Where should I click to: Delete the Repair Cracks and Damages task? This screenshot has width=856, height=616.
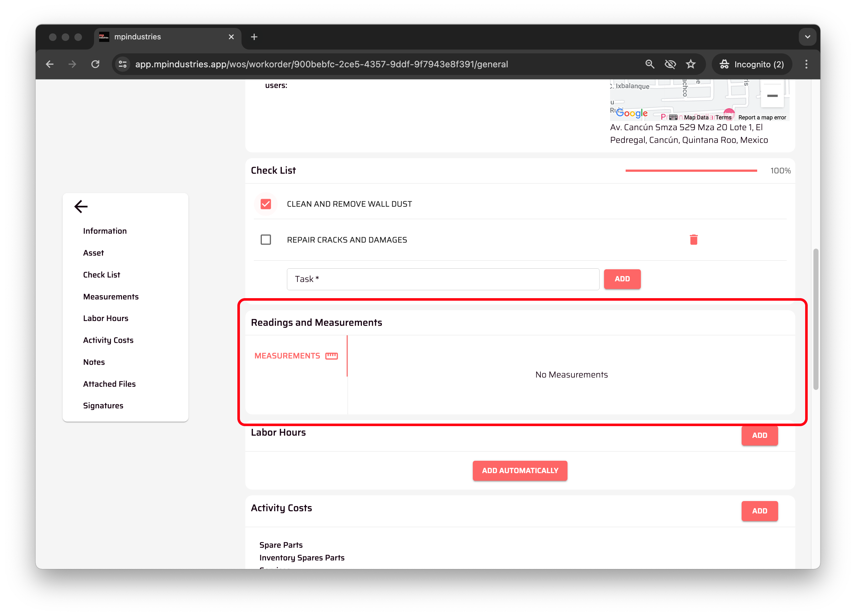point(693,239)
